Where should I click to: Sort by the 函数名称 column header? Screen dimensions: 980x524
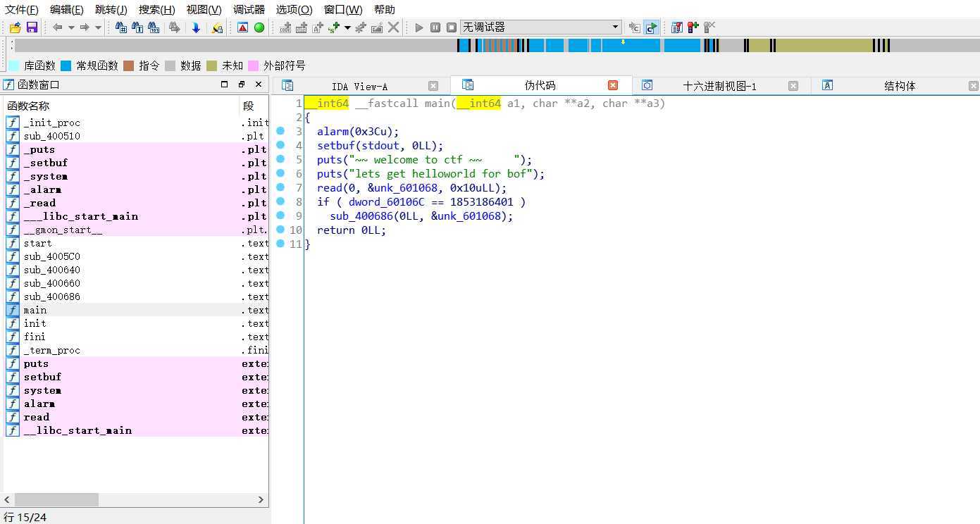(121, 106)
